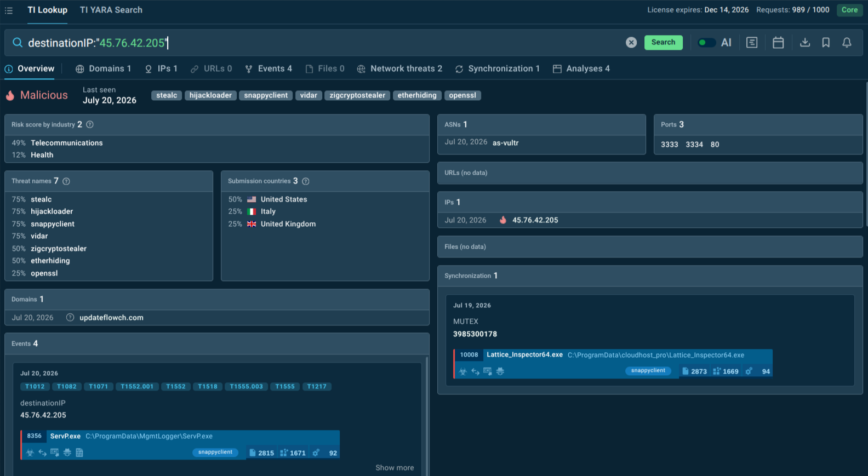Viewport: 868px width, 476px height.
Task: Click into the destinationIP search field
Action: [323, 43]
